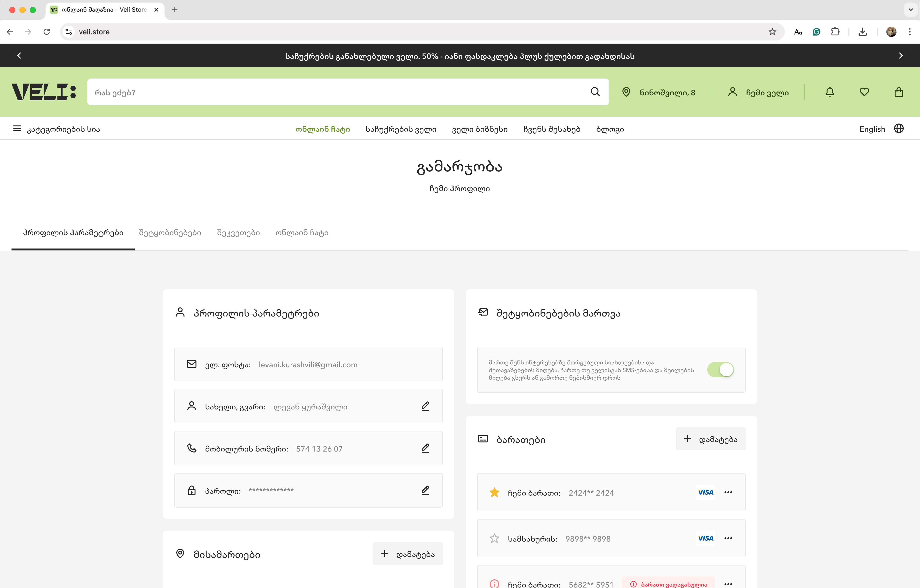Click the globe language icon
920x588 pixels.
(899, 129)
